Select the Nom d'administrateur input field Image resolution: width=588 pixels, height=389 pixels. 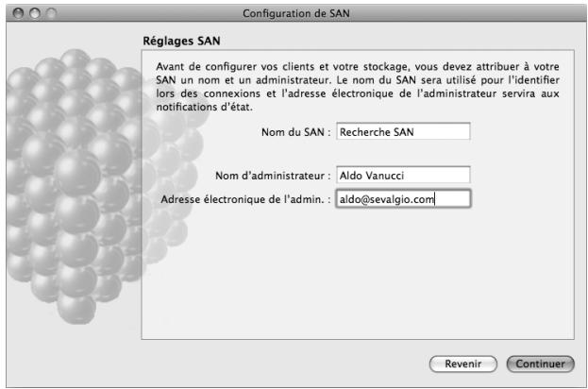tap(403, 176)
